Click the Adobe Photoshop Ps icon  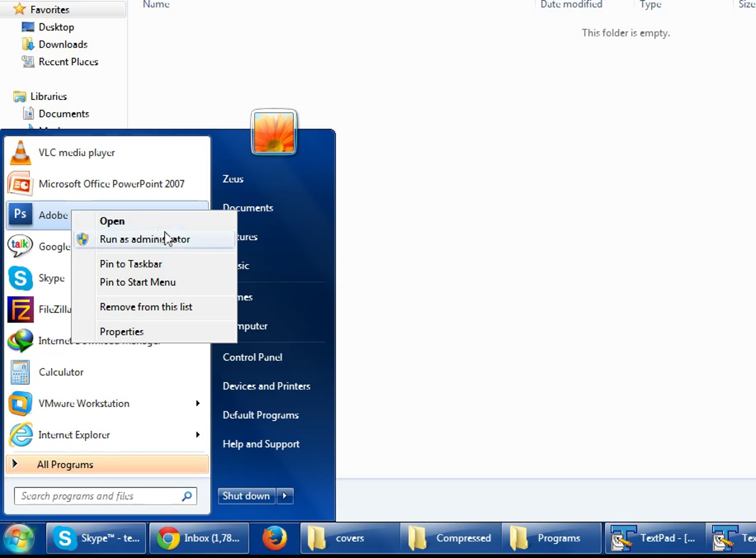tap(20, 214)
